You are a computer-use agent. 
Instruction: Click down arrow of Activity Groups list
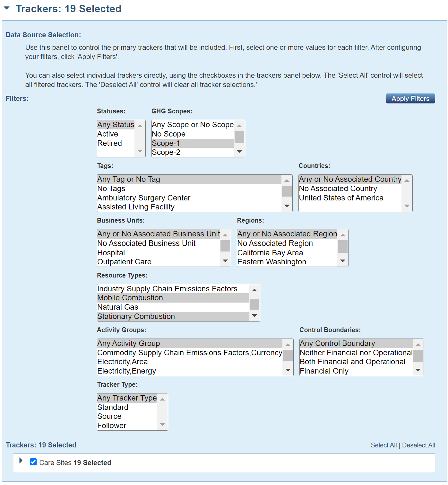click(288, 370)
